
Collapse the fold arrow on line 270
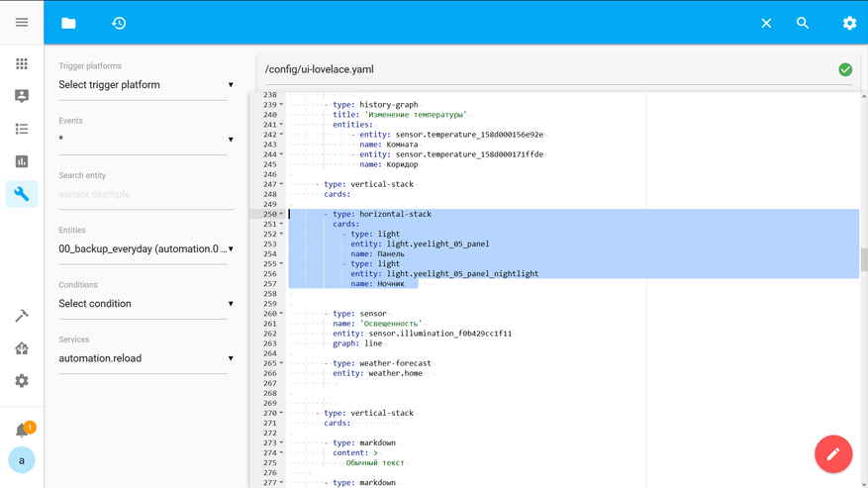281,413
